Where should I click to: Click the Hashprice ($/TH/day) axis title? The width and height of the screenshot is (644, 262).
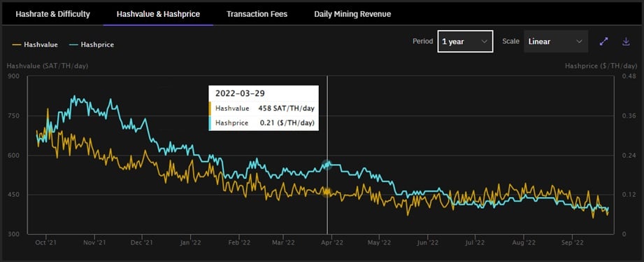[601, 65]
